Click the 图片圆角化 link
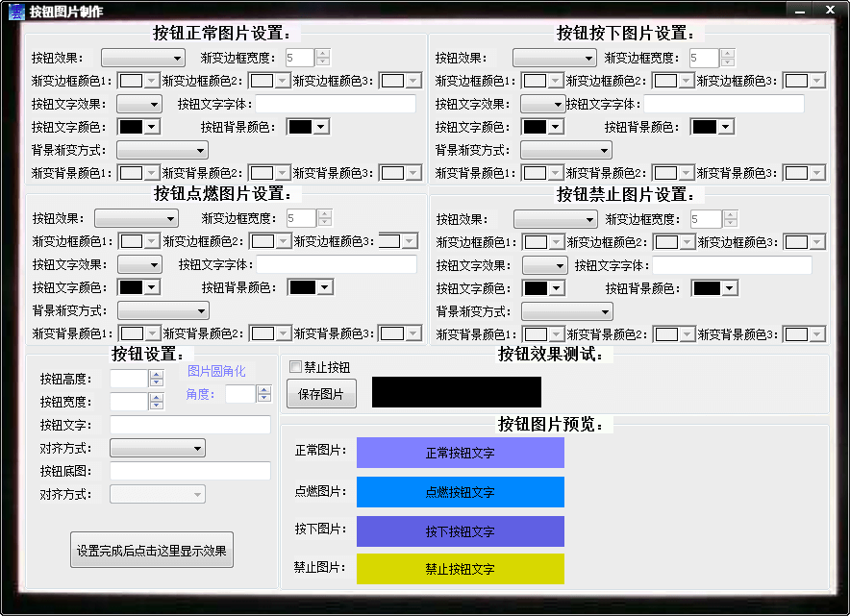 tap(216, 370)
